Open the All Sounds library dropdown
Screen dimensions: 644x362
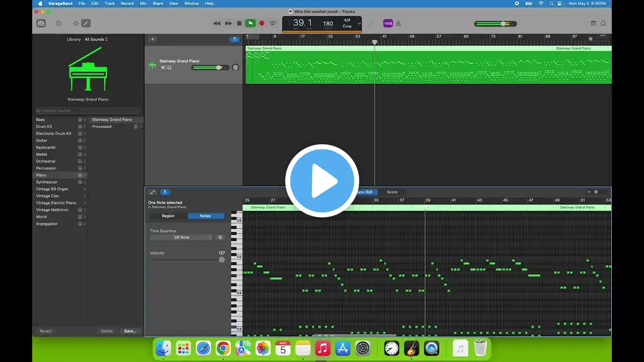click(x=96, y=39)
